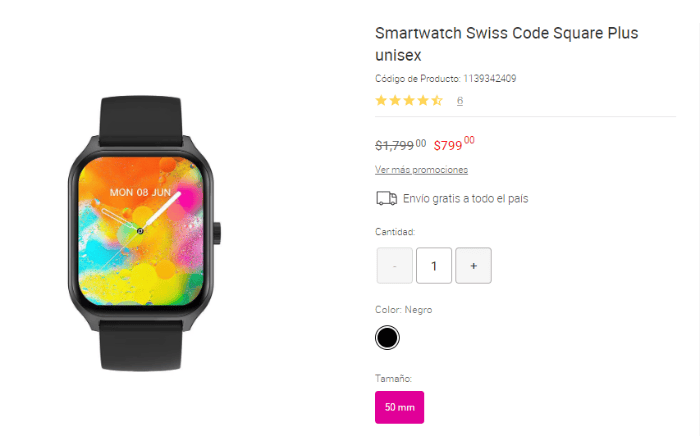Click the quantity input field showing 1

(x=434, y=266)
